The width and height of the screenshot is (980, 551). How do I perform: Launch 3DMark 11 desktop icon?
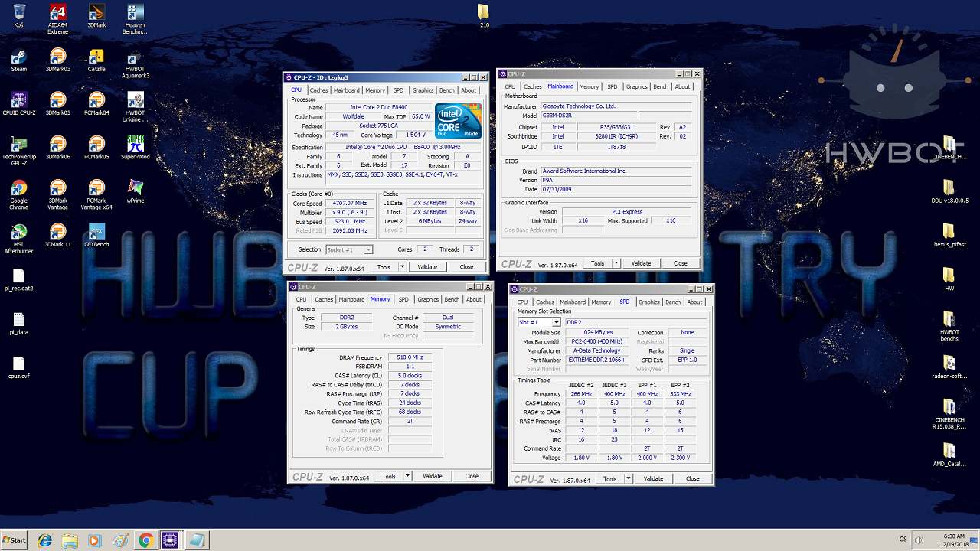57,236
